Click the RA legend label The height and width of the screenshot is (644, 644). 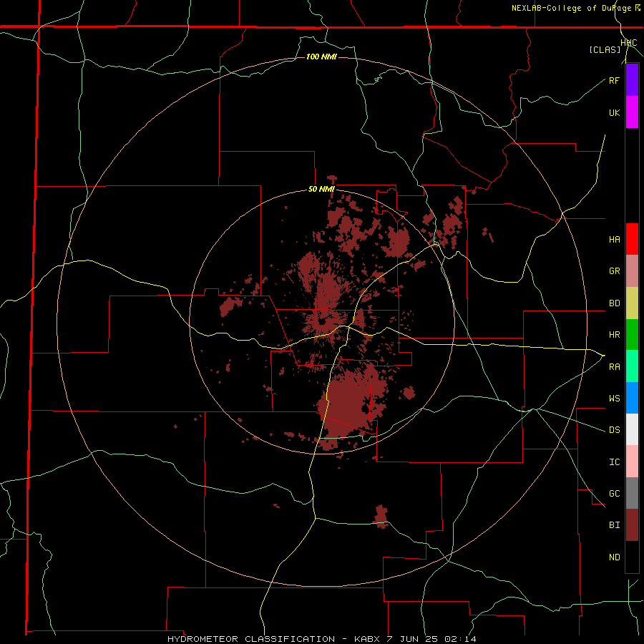pos(614,366)
